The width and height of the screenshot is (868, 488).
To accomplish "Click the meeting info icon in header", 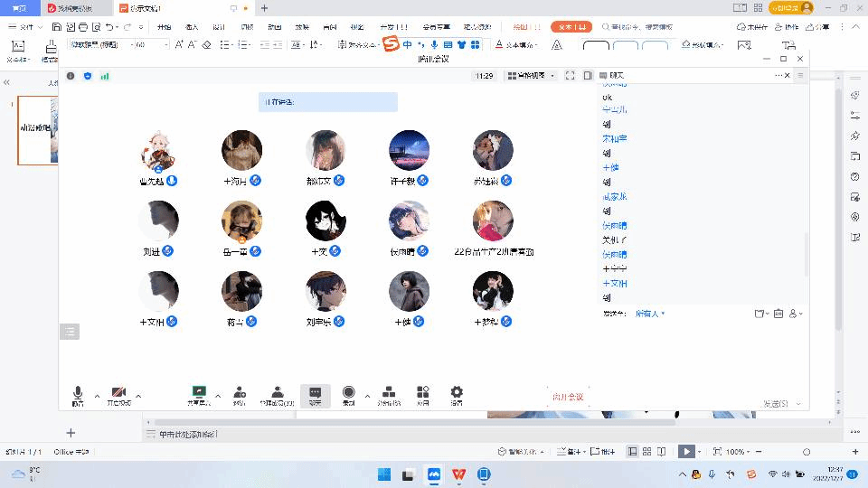I will click(x=71, y=76).
